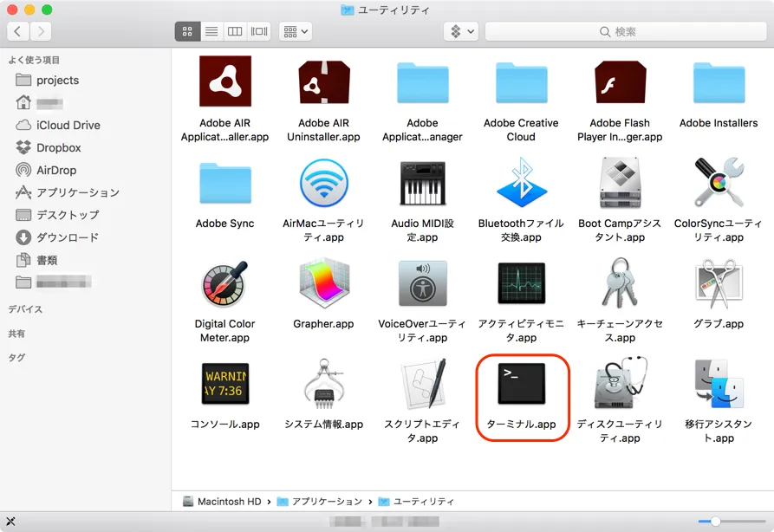
Task: Select the ColorSync Utility icon
Action: pos(719,182)
